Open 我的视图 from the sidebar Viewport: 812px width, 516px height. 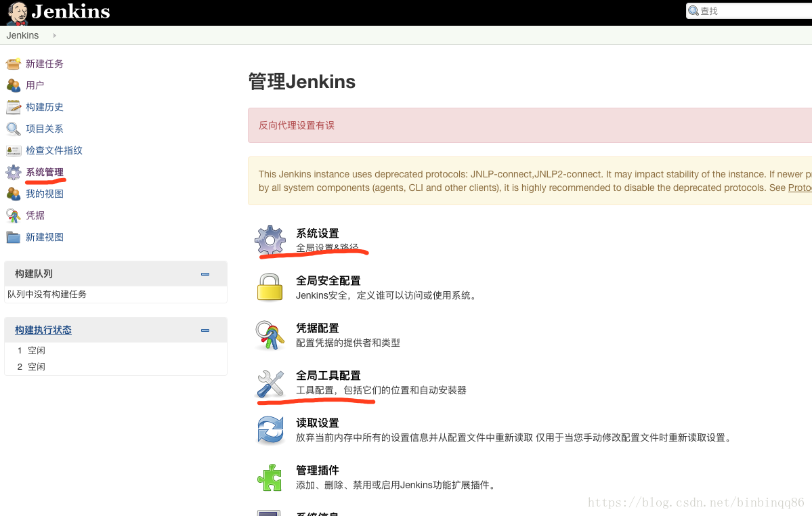pyautogui.click(x=44, y=194)
